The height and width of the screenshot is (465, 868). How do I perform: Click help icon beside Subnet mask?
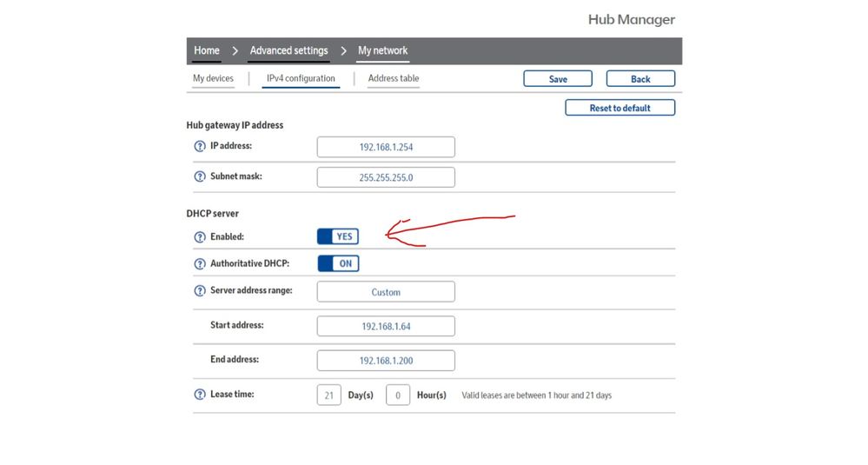pos(200,177)
